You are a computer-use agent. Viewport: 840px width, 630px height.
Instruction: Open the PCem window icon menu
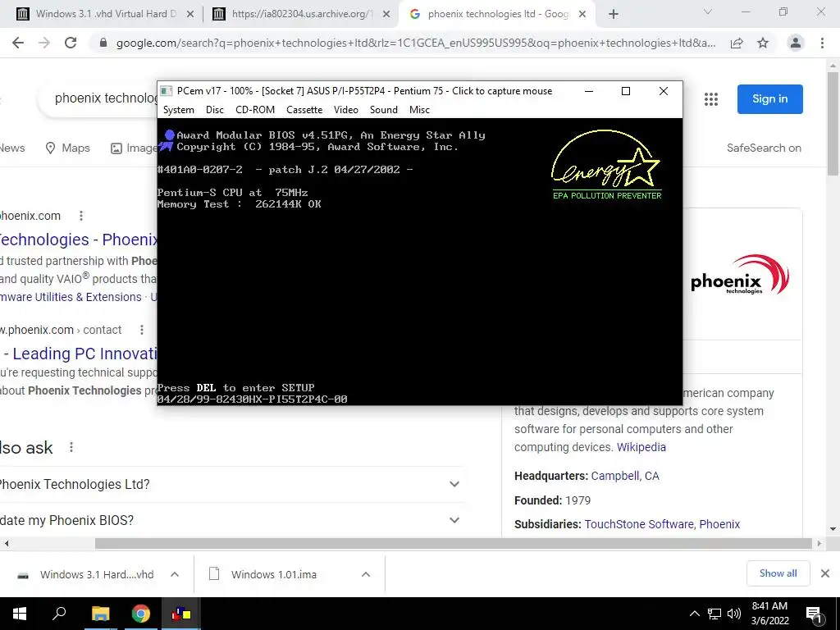pyautogui.click(x=167, y=91)
